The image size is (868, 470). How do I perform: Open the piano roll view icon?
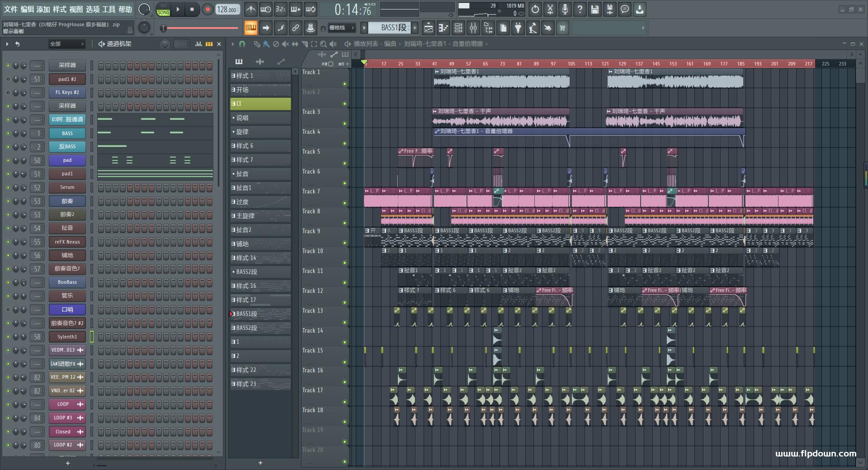click(443, 28)
